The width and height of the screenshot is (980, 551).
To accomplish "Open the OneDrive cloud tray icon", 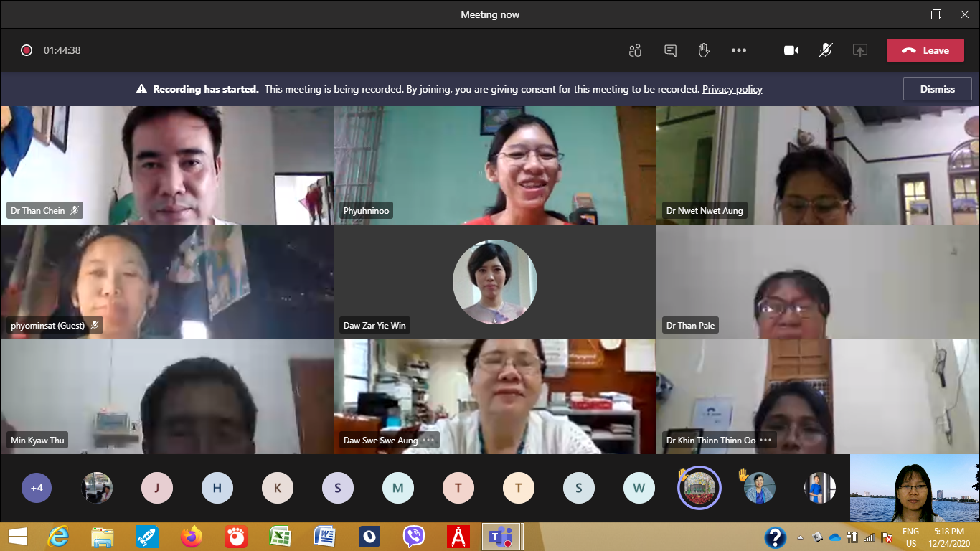I will coord(834,537).
